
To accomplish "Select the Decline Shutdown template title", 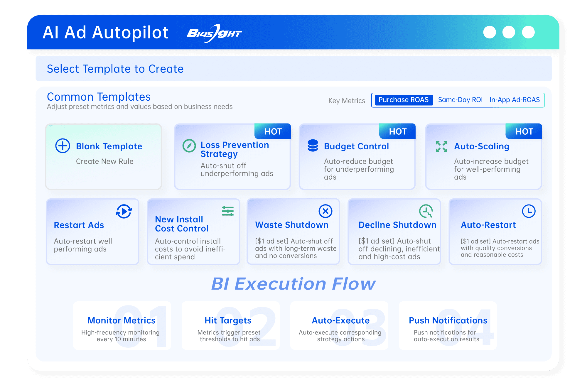I will point(397,225).
